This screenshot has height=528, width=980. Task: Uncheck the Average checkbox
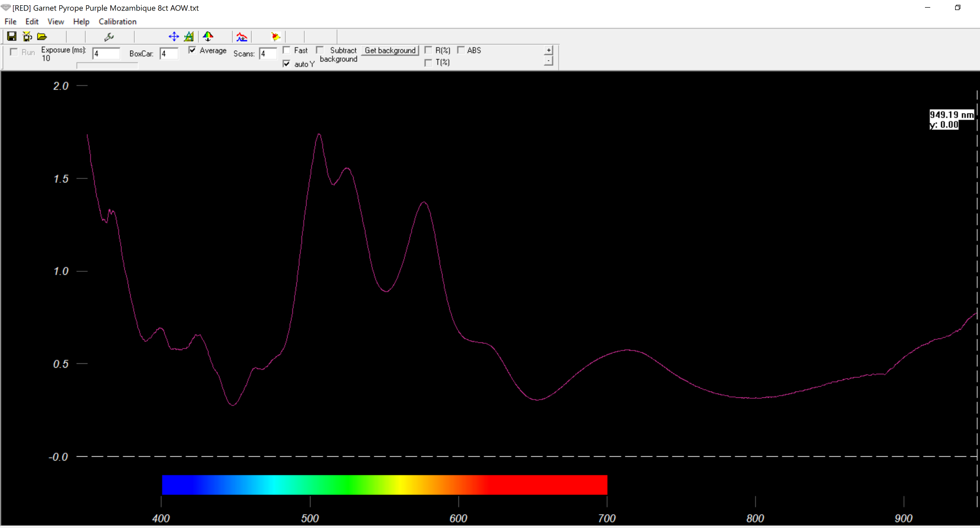[192, 50]
